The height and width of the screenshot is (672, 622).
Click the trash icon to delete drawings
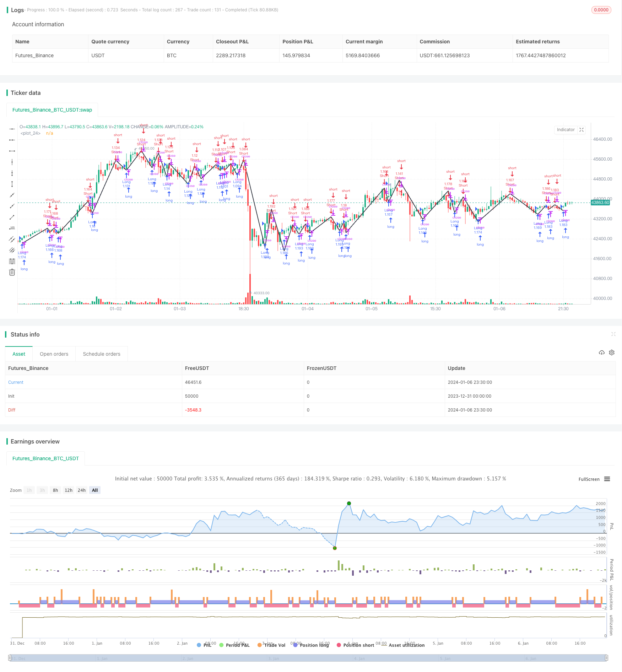(x=12, y=273)
